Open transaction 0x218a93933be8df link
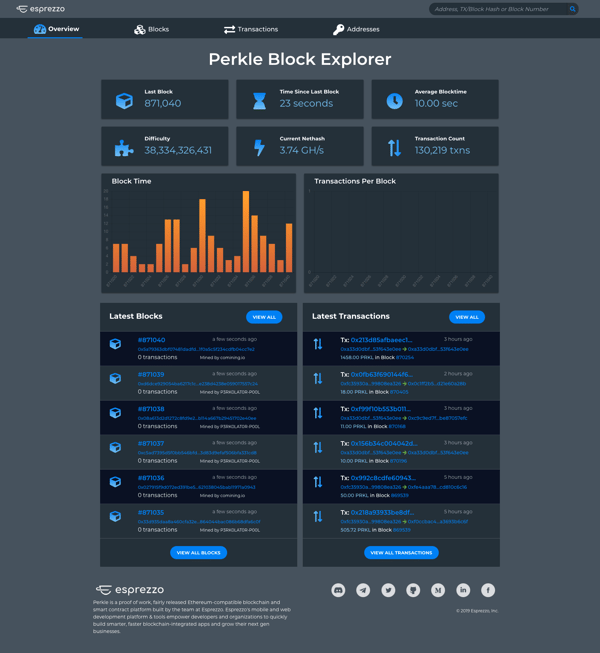This screenshot has width=600, height=653. pos(382,512)
